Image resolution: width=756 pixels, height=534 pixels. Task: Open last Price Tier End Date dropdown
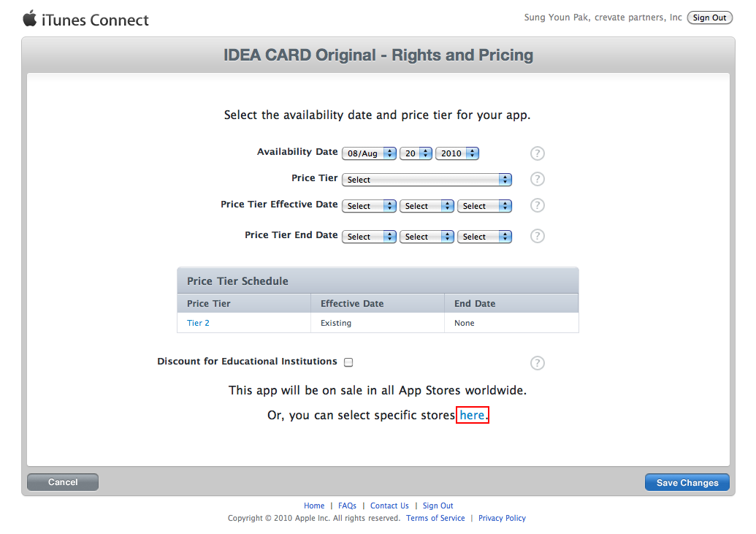484,237
